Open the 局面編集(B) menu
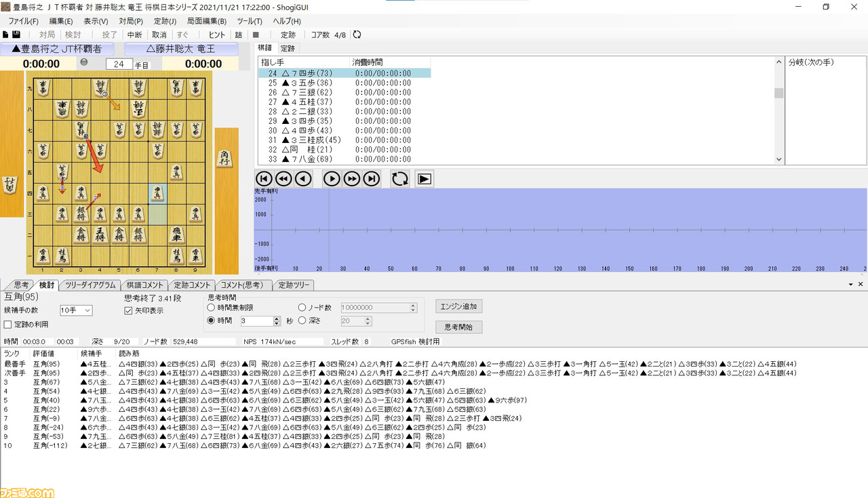This screenshot has height=498, width=868. 207,21
